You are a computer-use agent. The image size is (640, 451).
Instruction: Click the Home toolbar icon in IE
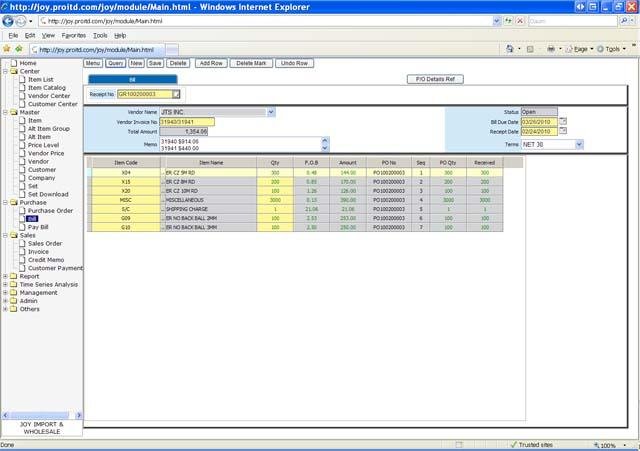click(510, 49)
